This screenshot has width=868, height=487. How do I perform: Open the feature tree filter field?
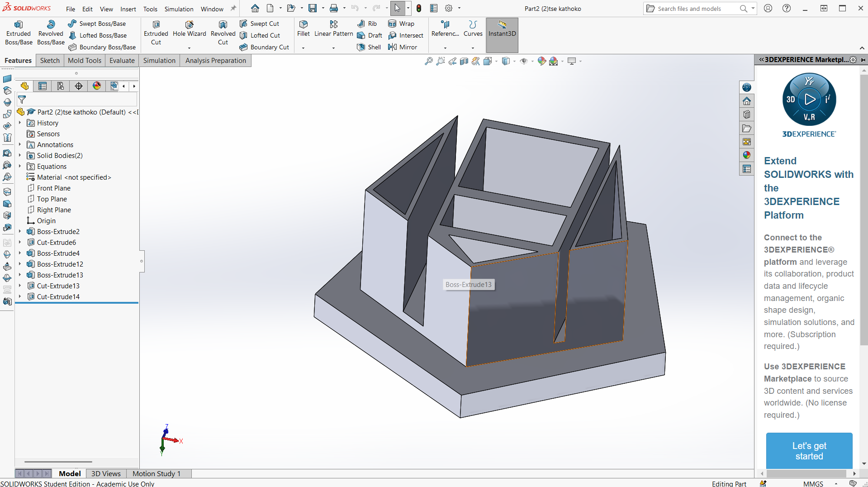[77, 100]
